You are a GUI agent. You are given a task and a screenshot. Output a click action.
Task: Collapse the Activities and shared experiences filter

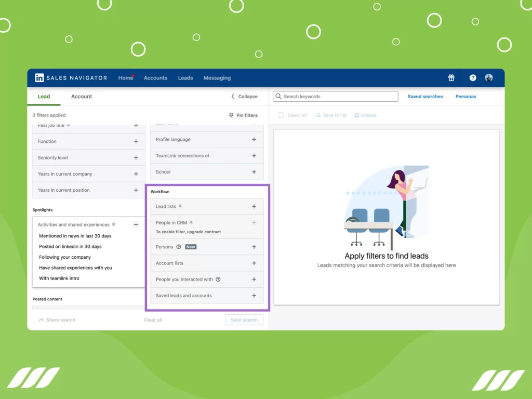[x=136, y=224]
